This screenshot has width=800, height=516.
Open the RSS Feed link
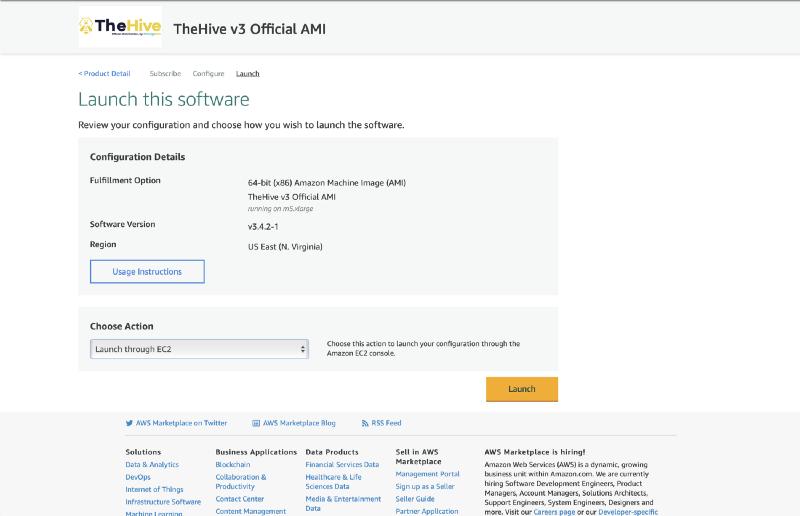pyautogui.click(x=386, y=423)
